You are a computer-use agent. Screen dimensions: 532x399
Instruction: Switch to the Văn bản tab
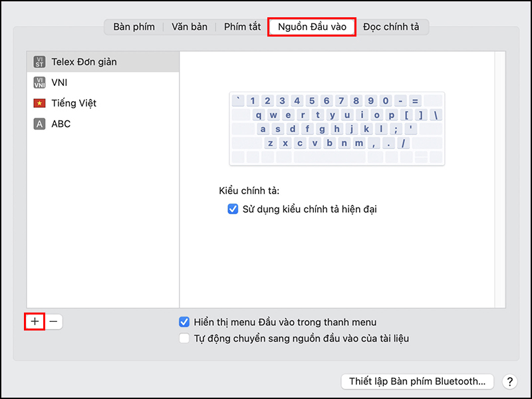click(190, 27)
